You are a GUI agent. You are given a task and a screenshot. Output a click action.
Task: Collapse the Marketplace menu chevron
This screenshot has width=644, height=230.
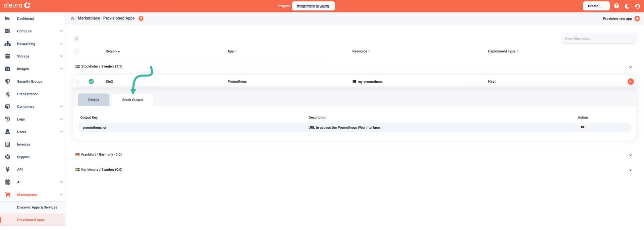pos(61,195)
